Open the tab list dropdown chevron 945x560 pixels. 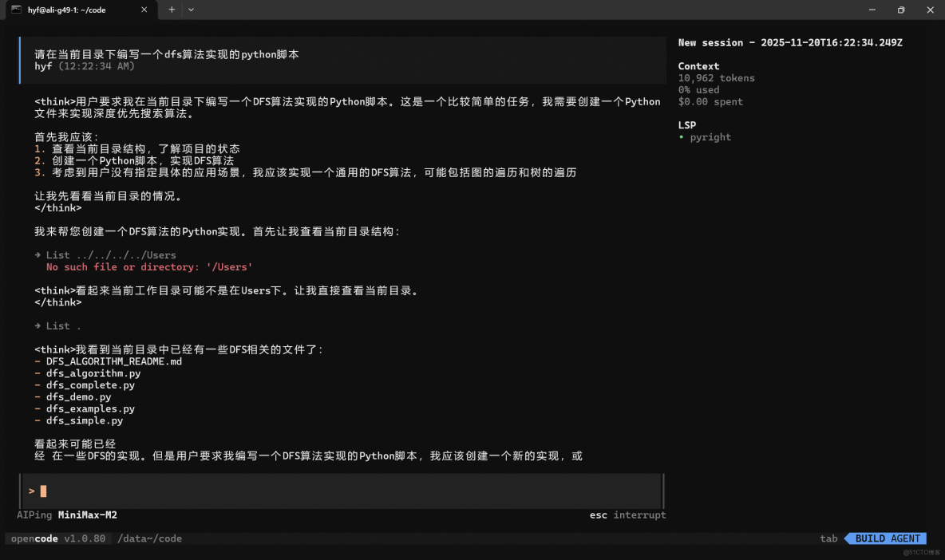tap(191, 10)
